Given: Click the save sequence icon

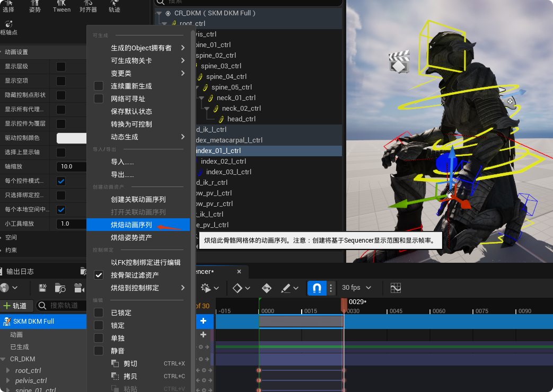Looking at the screenshot, I should click(x=42, y=288).
